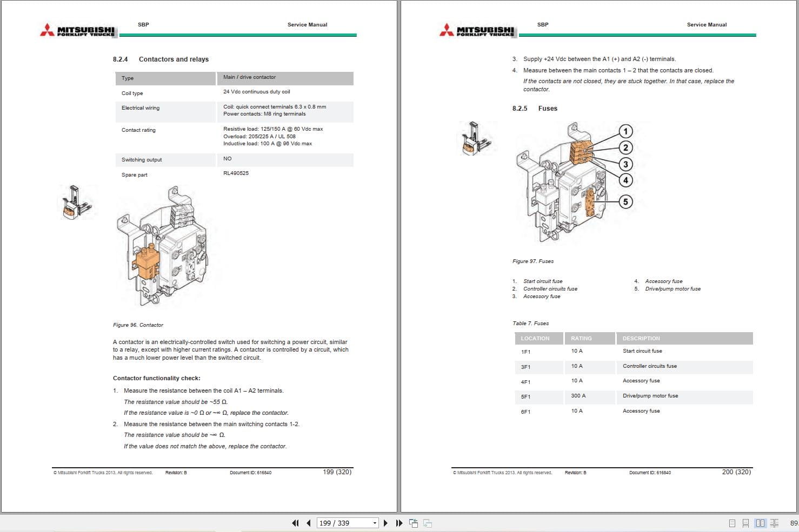
Task: Go to the previous page
Action: coord(309,523)
